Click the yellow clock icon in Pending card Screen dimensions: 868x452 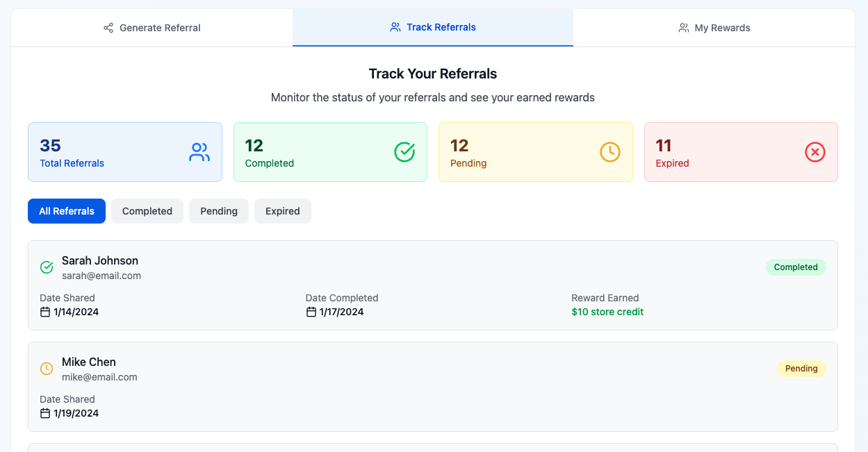coord(610,152)
